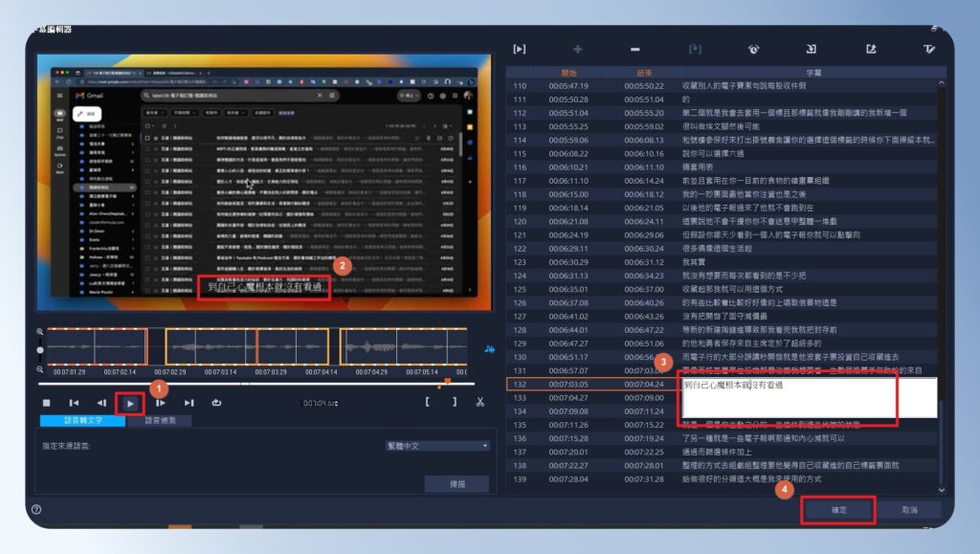The width and height of the screenshot is (980, 554).
Task: Select subtitle row 111
Action: click(x=722, y=100)
